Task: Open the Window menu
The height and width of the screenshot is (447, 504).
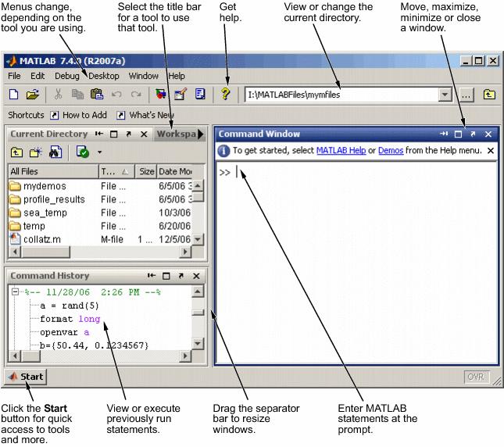Action: tap(143, 76)
